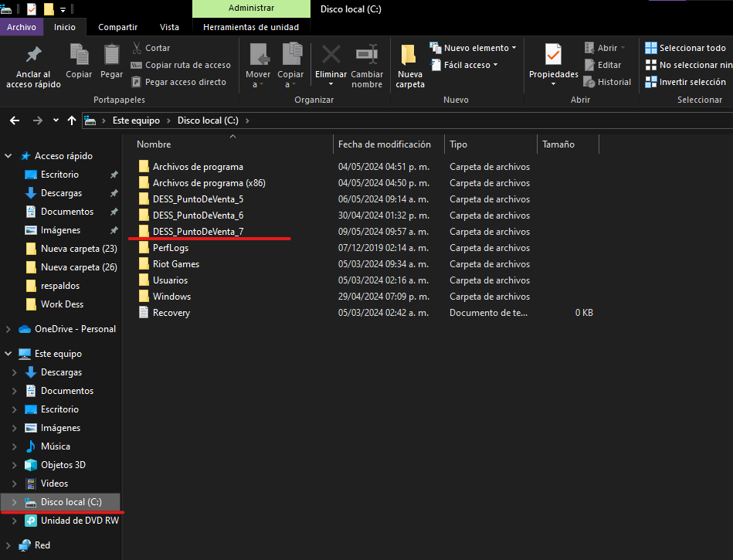Click the Administrar contextual tab
The height and width of the screenshot is (560, 733).
point(251,8)
